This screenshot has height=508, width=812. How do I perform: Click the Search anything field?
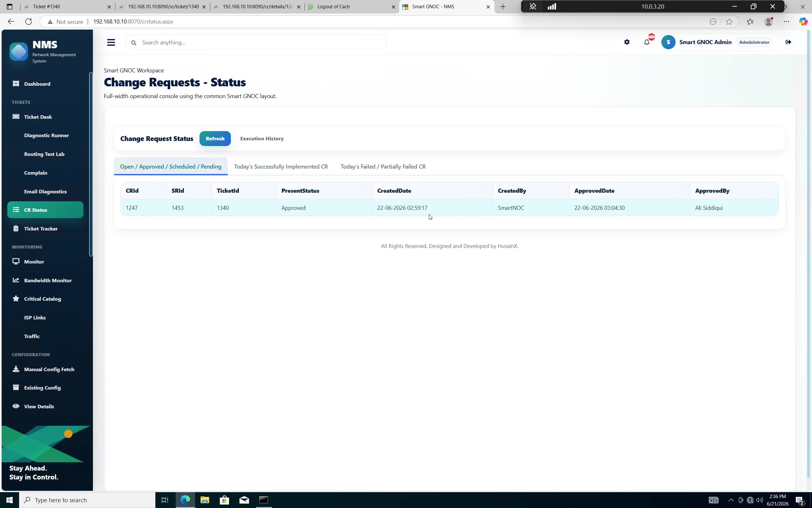tap(256, 42)
